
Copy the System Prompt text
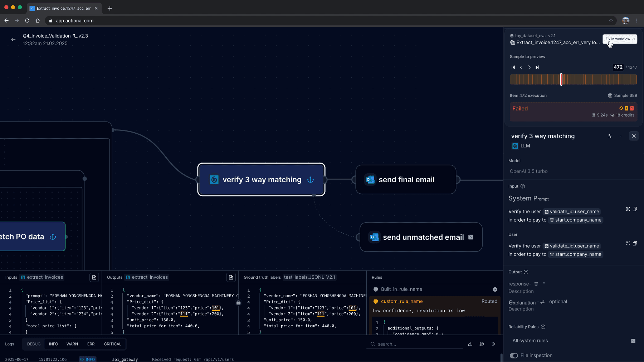pyautogui.click(x=635, y=209)
